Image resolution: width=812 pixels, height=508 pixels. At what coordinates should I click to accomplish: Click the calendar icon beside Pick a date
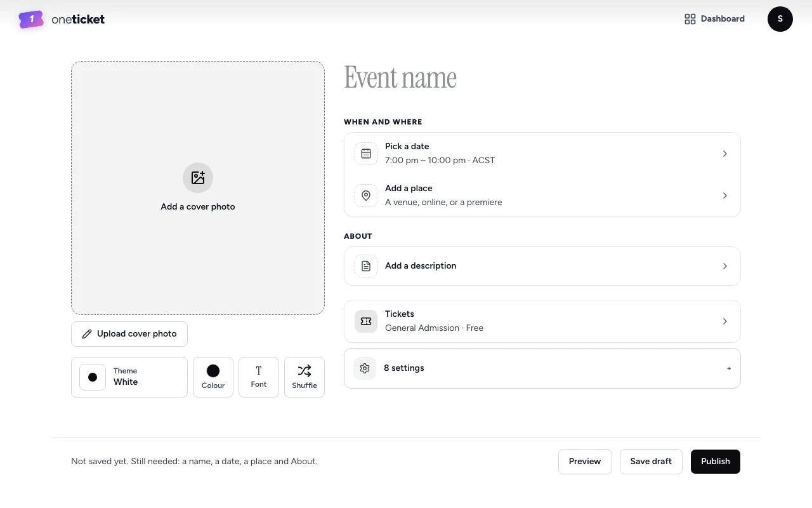tap(366, 154)
